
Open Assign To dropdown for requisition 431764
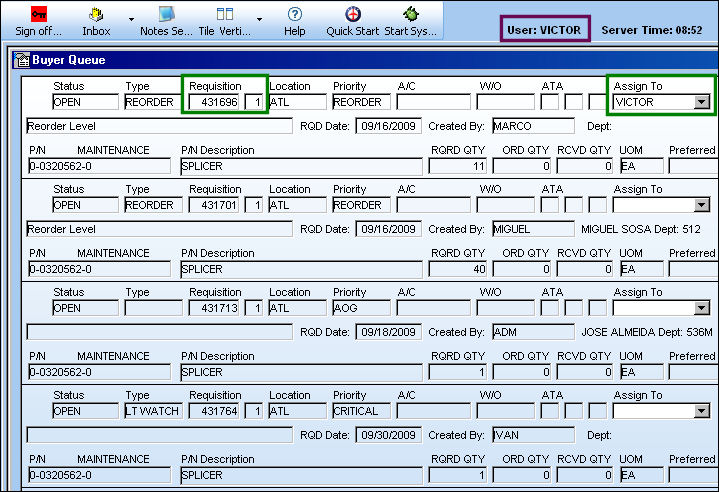[x=701, y=411]
